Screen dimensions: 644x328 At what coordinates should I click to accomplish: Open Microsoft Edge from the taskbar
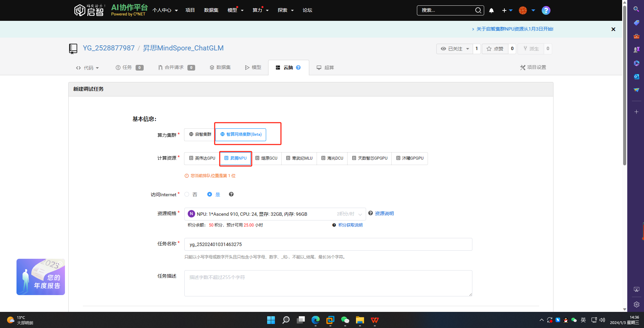[x=315, y=320]
